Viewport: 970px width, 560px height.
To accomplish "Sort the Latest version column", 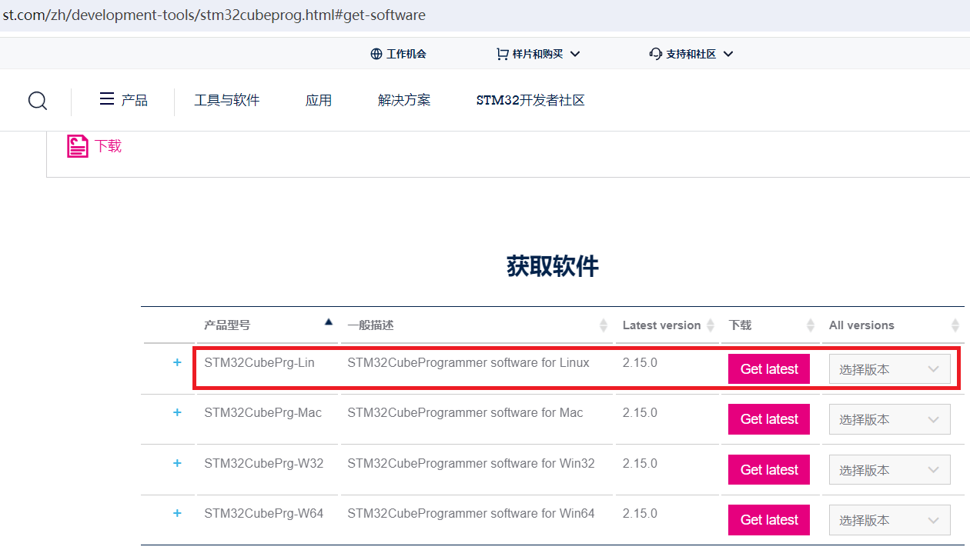I will (x=711, y=325).
